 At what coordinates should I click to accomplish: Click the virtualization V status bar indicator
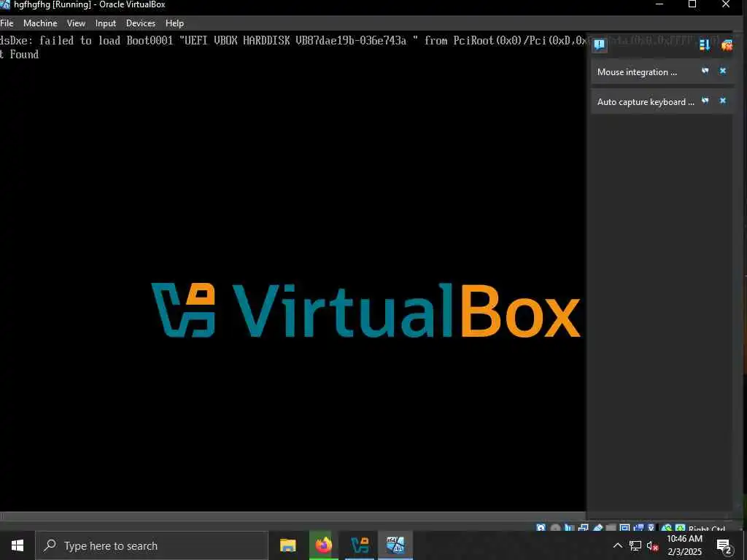coord(651,528)
